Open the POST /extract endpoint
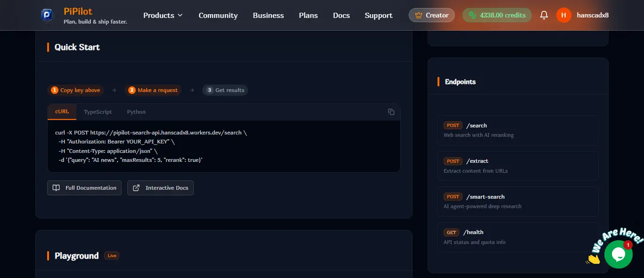The width and height of the screenshot is (644, 278). (x=518, y=166)
